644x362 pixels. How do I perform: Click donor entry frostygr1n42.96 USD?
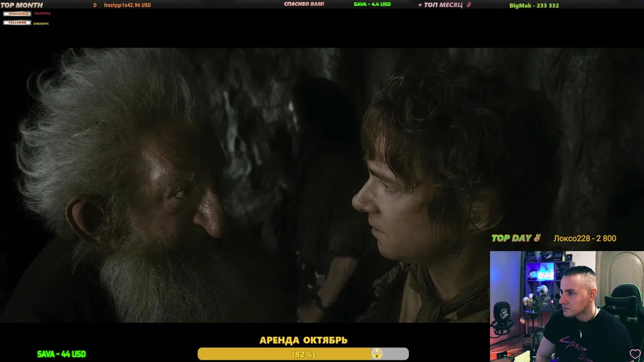pos(127,5)
